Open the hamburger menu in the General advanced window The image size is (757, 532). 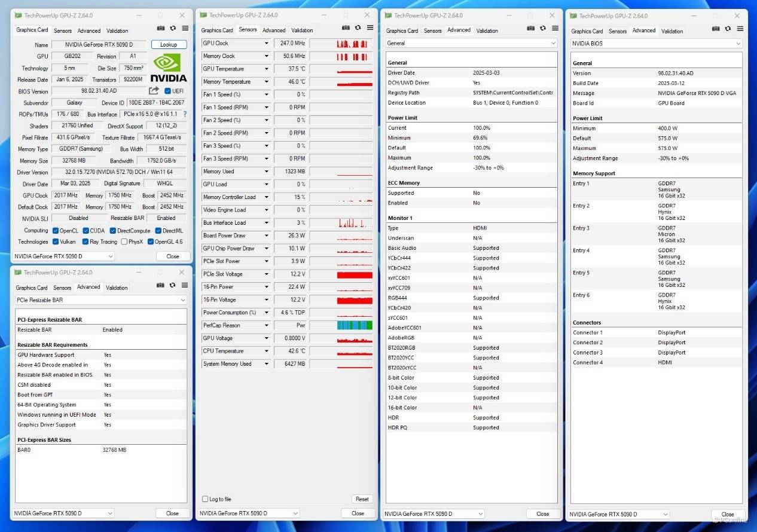(x=555, y=28)
